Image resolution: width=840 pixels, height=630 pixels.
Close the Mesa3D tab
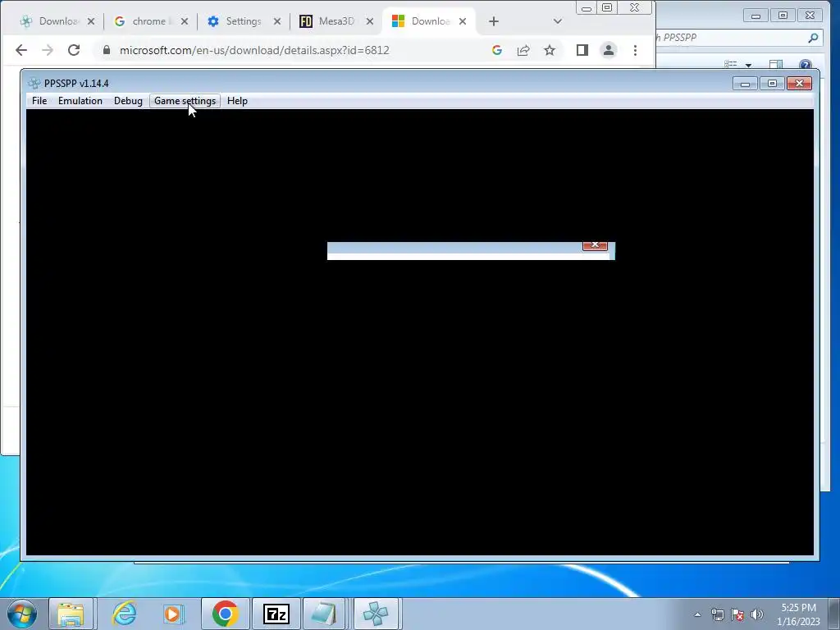pyautogui.click(x=370, y=21)
